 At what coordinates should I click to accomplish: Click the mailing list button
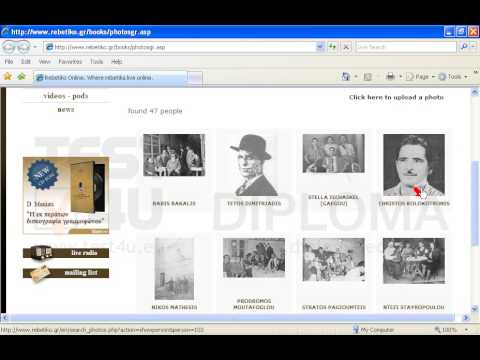[x=66, y=273]
